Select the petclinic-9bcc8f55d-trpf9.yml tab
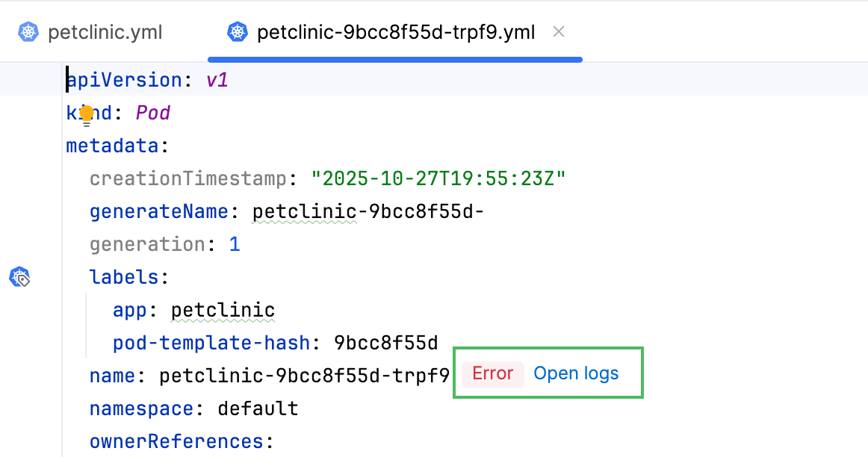Screen dimensions: 868x457 (x=394, y=32)
